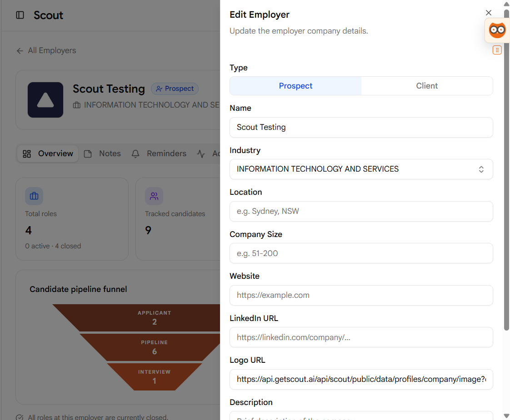Click the '0 active · 4 closed' text
This screenshot has height=420, width=510.
pyautogui.click(x=53, y=246)
